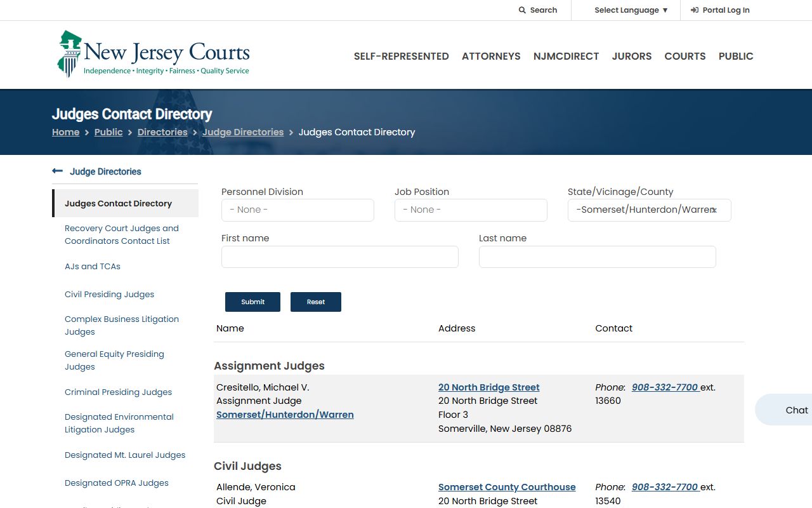This screenshot has height=508, width=812.
Task: Open the Personnel Division dropdown
Action: [298, 210]
